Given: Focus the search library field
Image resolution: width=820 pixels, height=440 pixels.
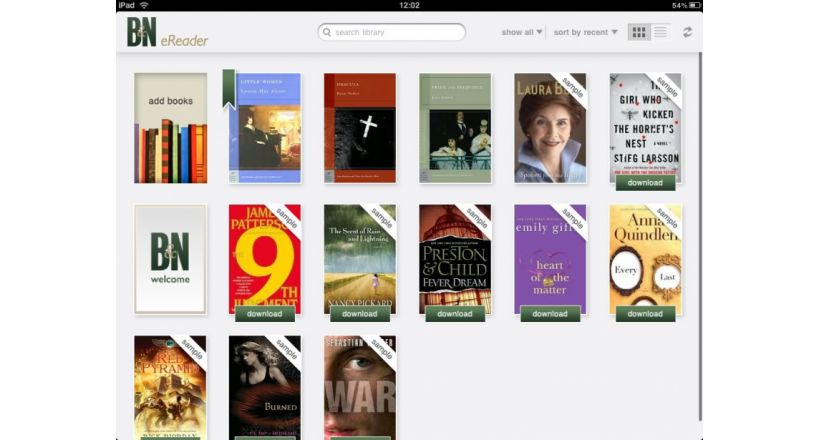Looking at the screenshot, I should (391, 32).
